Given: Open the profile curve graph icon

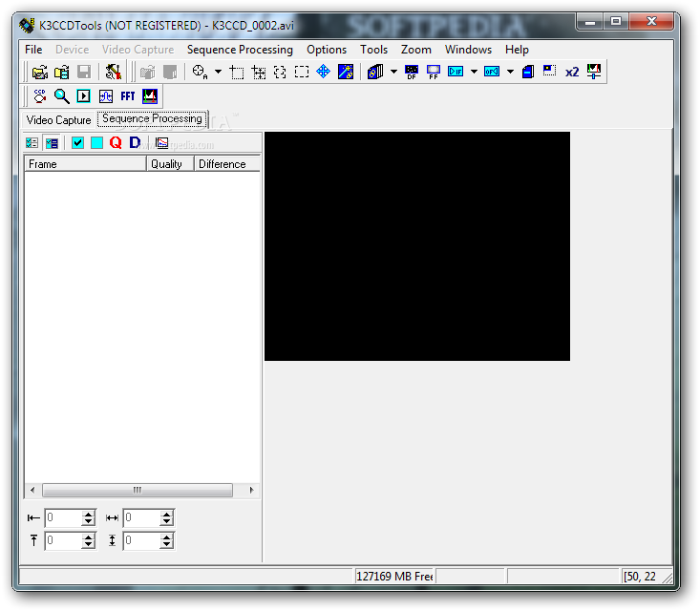Looking at the screenshot, I should [106, 96].
